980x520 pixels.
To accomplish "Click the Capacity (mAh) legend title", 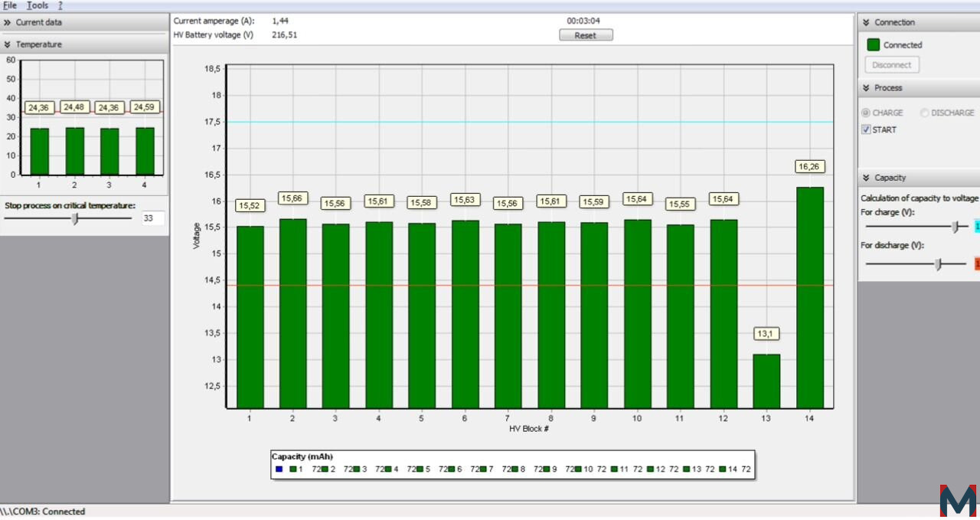I will pos(302,456).
